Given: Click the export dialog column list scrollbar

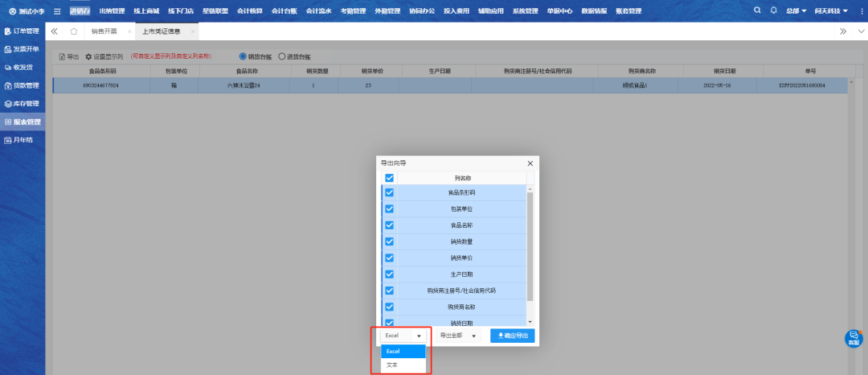Looking at the screenshot, I should (x=529, y=241).
